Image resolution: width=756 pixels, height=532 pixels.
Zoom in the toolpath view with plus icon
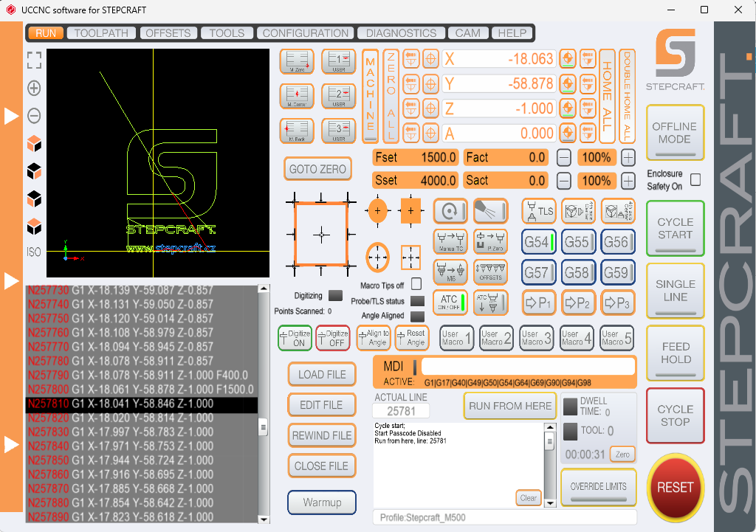coord(34,89)
